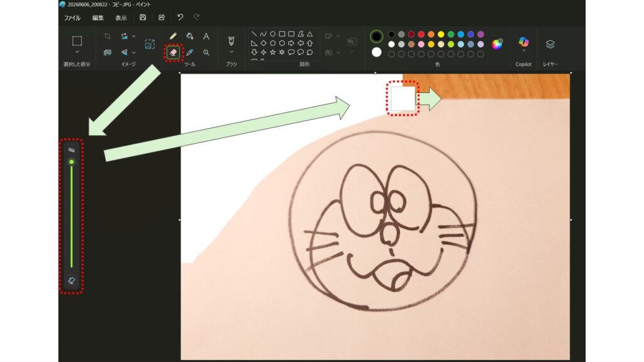Pick the straight line shape
This screenshot has height=362, width=644.
coord(254,34)
